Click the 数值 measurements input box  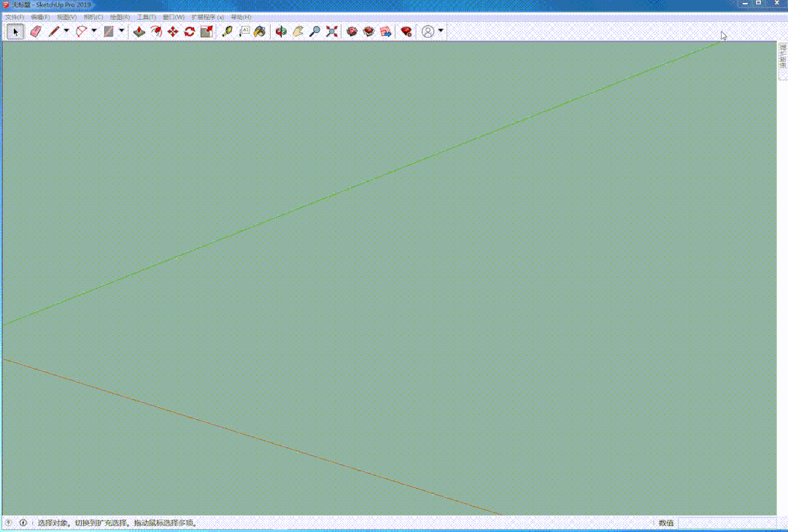point(727,523)
